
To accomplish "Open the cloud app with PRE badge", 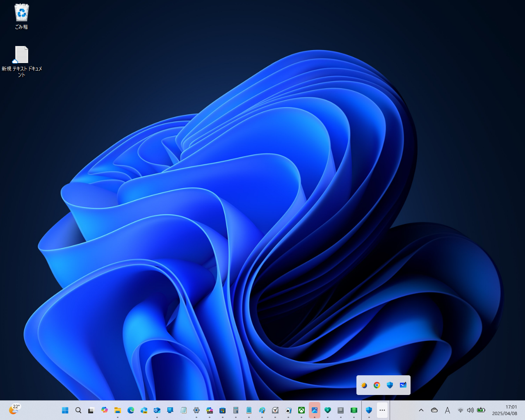I will 144,410.
